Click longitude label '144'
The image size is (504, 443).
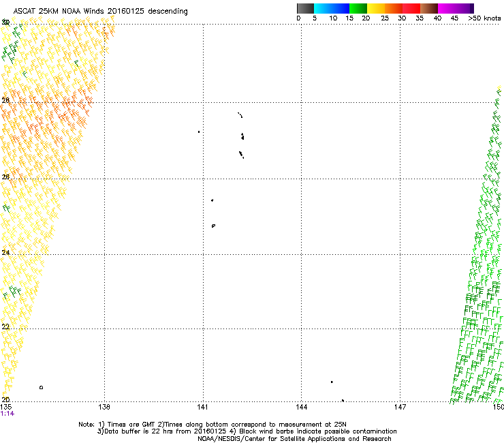point(301,407)
